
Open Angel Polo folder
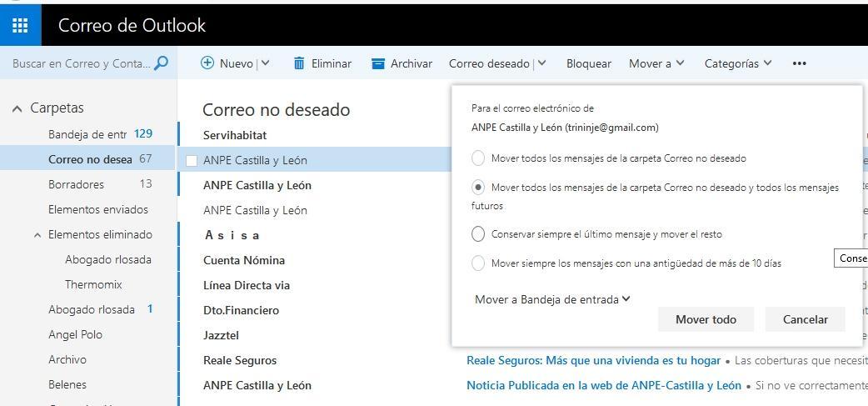[75, 334]
